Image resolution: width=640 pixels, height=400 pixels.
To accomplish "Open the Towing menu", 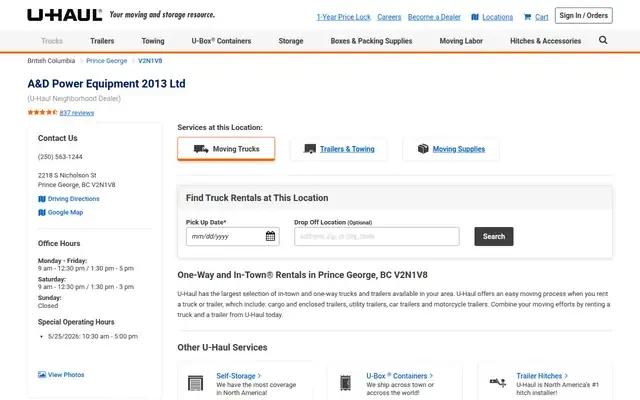I will 153,41.
